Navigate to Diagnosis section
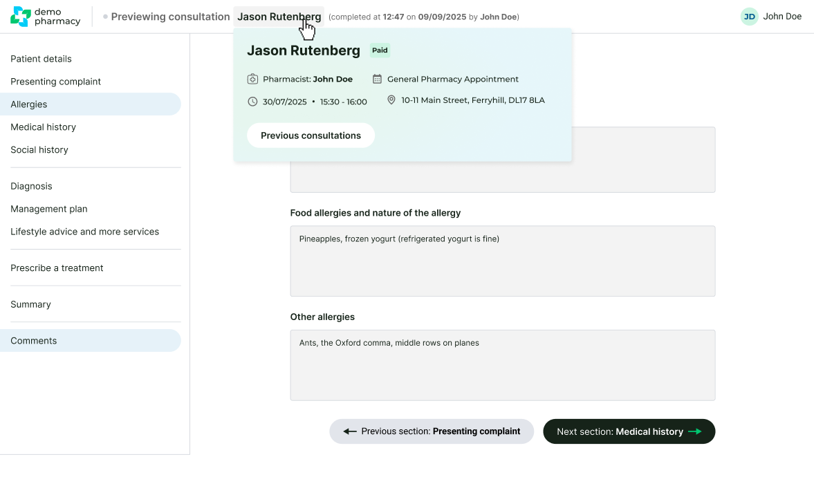The image size is (814, 504). point(31,186)
